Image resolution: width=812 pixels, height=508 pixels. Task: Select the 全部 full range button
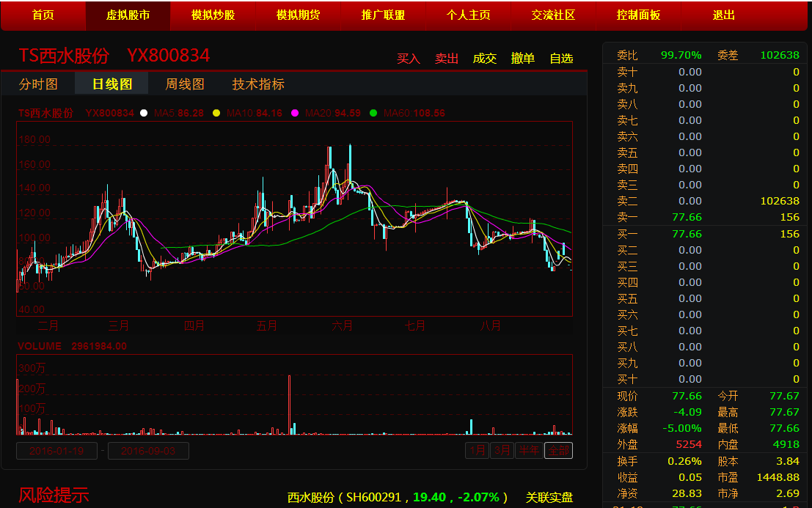[558, 450]
